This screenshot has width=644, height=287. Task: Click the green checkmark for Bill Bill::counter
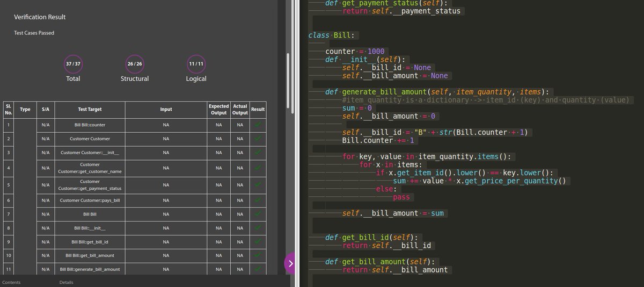point(258,125)
